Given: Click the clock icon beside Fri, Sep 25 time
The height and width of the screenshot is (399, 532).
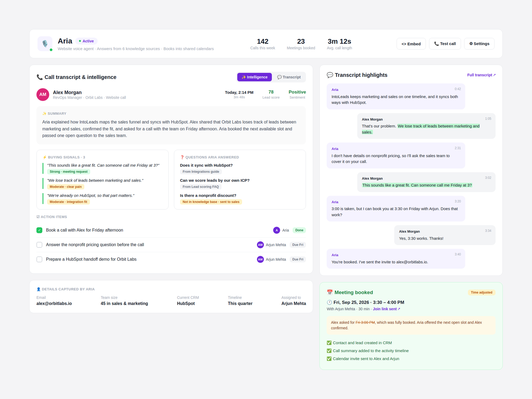Looking at the screenshot, I should coord(329,302).
